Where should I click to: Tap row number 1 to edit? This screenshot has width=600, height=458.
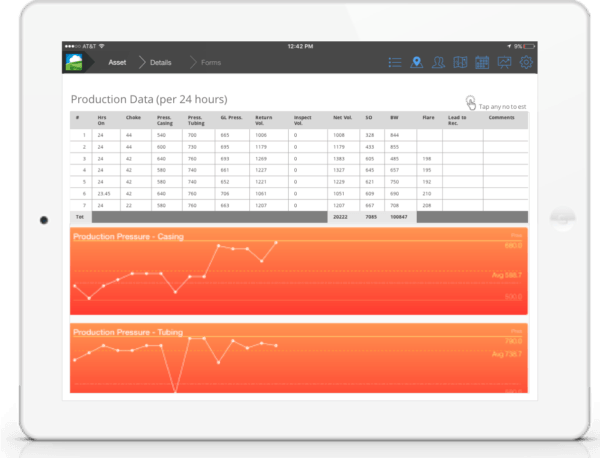pyautogui.click(x=84, y=135)
